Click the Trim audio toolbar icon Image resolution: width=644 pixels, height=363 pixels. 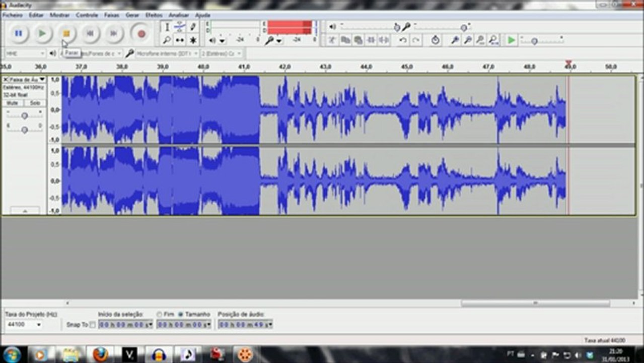(332, 40)
